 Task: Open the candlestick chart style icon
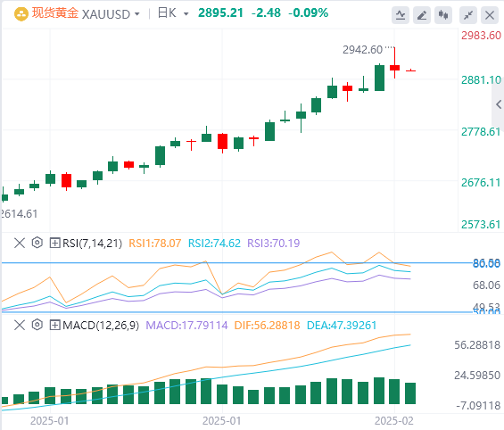pos(443,15)
